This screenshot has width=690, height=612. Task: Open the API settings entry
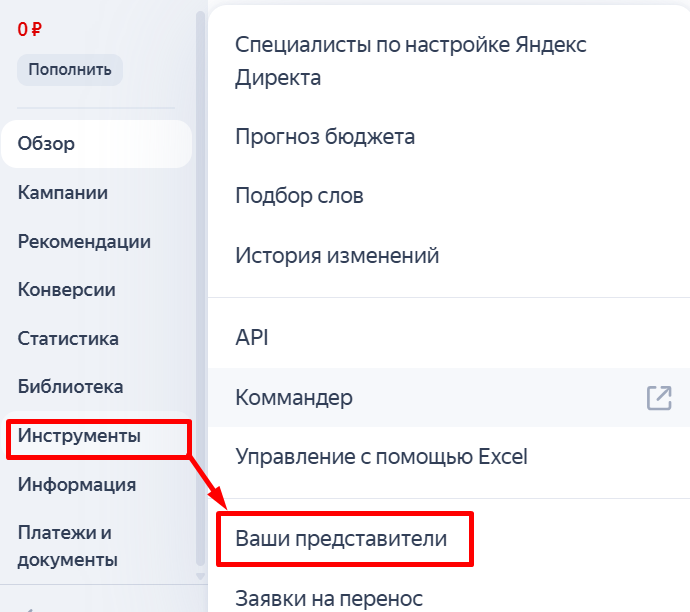pyautogui.click(x=252, y=337)
